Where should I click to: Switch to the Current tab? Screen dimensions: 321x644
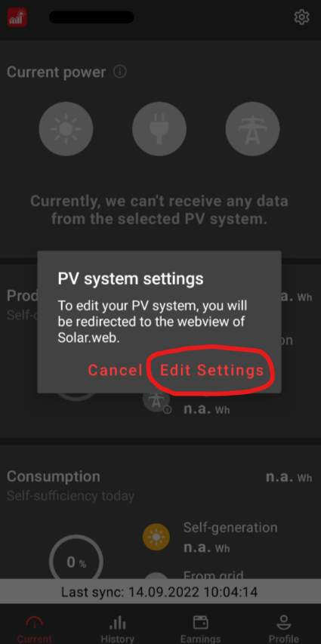(x=35, y=629)
